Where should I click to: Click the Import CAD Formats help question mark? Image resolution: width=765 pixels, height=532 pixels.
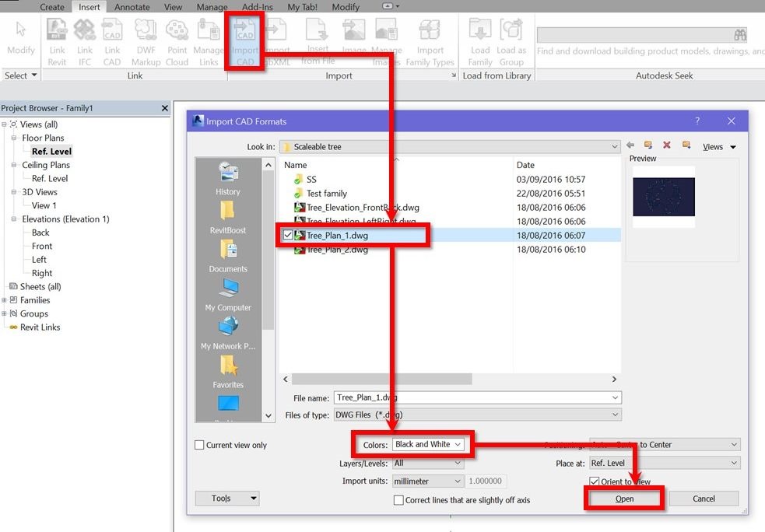tap(697, 121)
